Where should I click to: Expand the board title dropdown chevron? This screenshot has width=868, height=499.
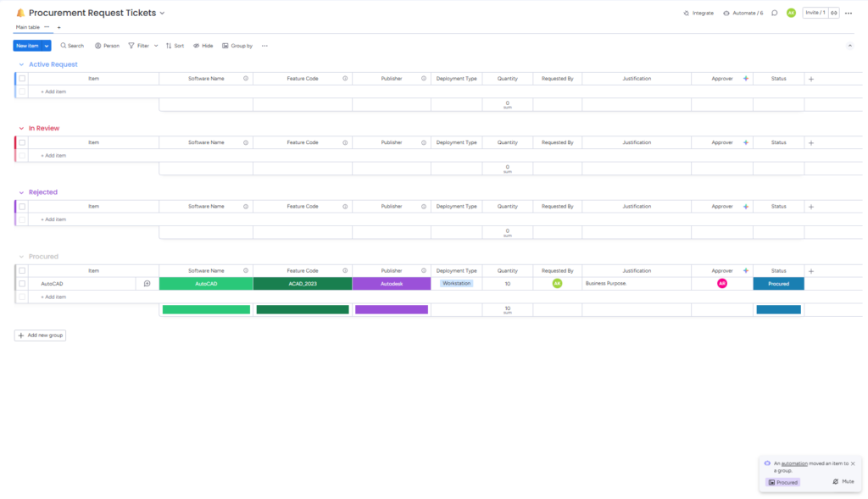[162, 14]
